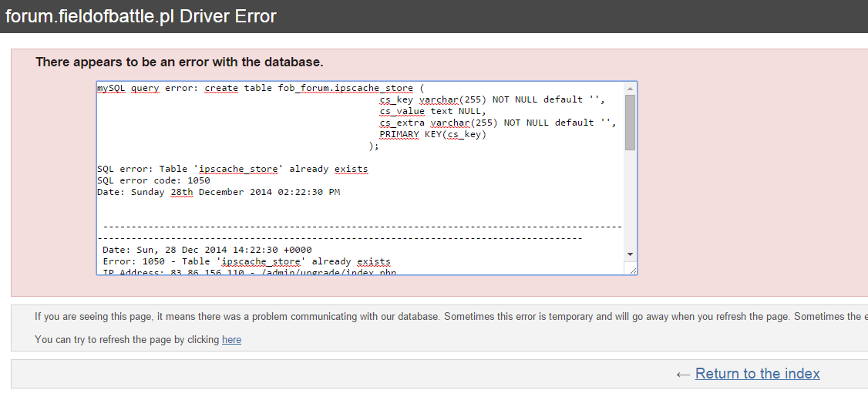This screenshot has width=868, height=397.
Task: Click the dashed separator line in error box
Action: 361,227
